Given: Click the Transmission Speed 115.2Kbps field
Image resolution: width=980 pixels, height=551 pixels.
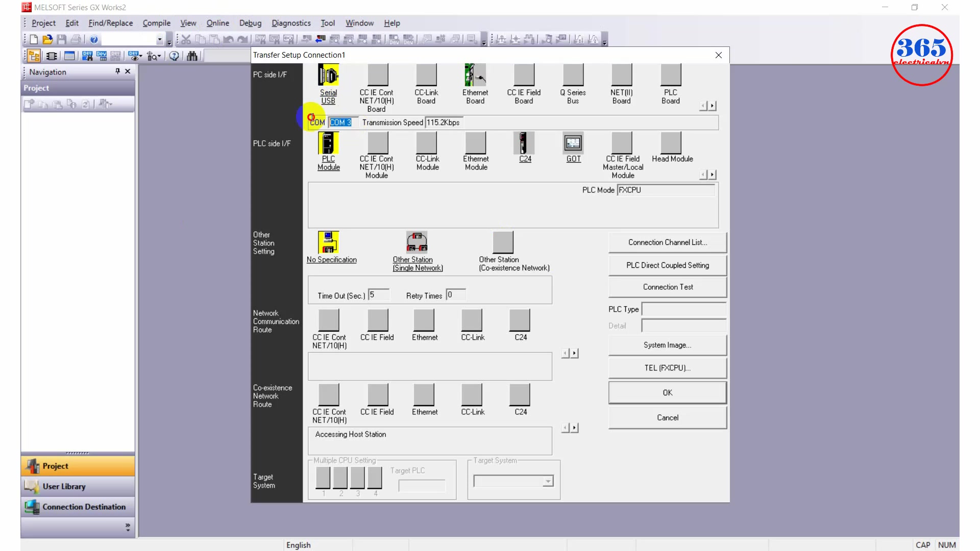Looking at the screenshot, I should (x=444, y=122).
